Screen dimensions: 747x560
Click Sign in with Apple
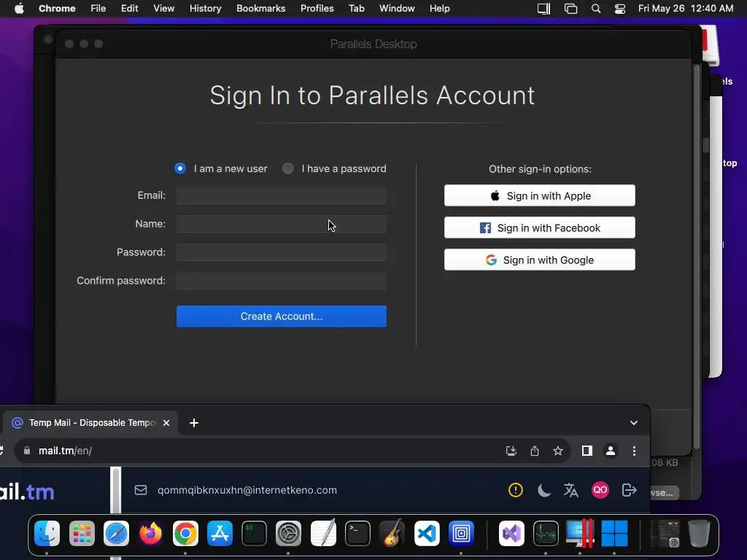[540, 195]
